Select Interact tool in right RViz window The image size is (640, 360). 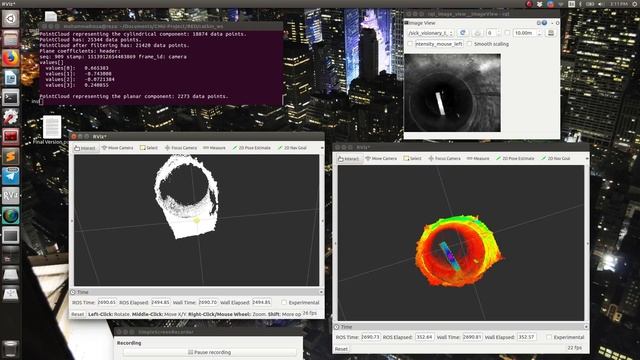click(349, 158)
